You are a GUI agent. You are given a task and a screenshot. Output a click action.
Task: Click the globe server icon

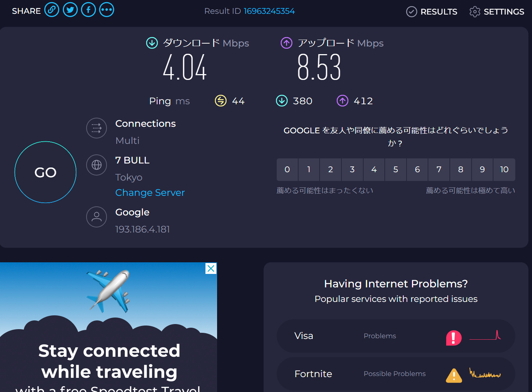coord(96,165)
